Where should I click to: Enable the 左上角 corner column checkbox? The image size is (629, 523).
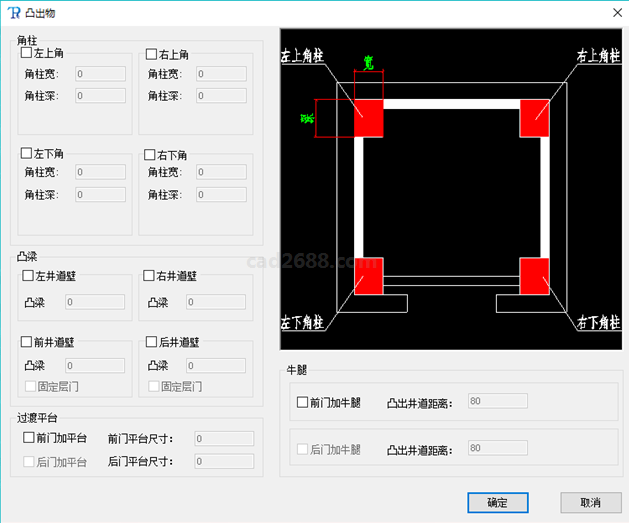point(27,54)
